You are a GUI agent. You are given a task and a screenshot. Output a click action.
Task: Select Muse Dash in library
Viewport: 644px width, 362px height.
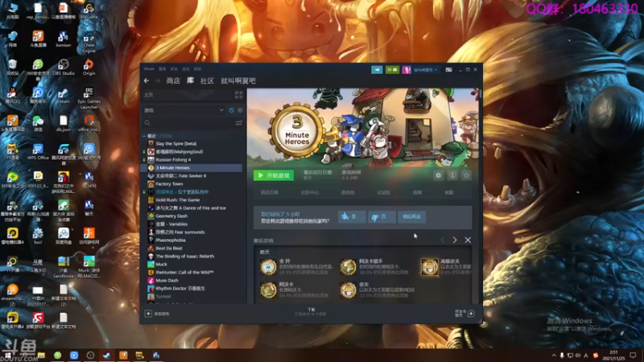[167, 280]
